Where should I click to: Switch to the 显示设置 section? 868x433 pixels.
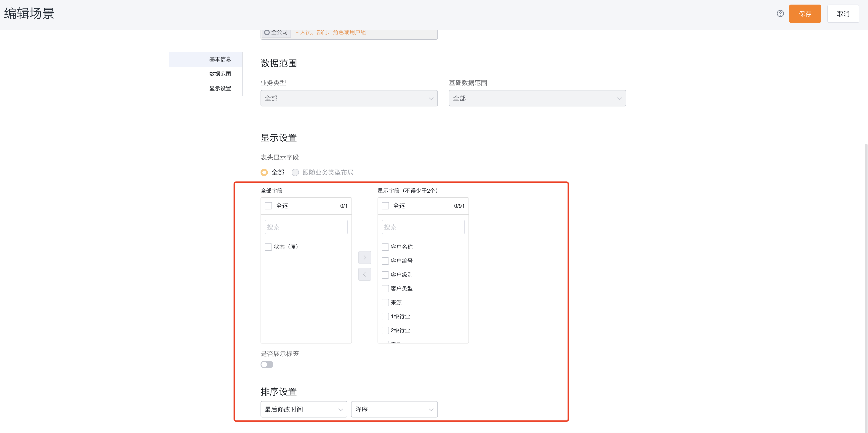(x=220, y=88)
